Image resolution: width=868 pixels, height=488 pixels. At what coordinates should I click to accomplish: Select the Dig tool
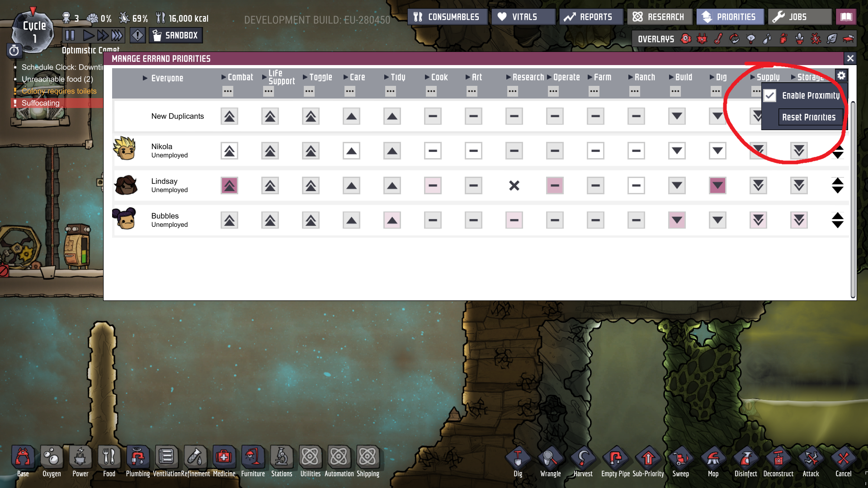tap(517, 457)
